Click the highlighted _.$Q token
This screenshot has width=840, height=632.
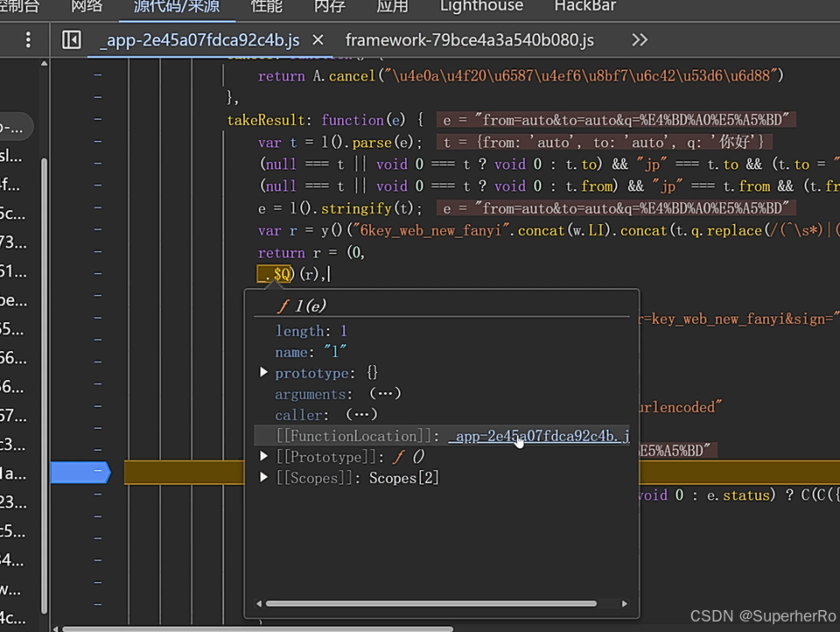(x=276, y=274)
